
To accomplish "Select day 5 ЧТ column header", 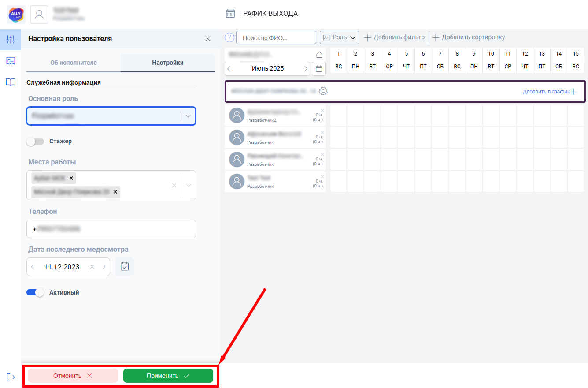I will point(406,60).
